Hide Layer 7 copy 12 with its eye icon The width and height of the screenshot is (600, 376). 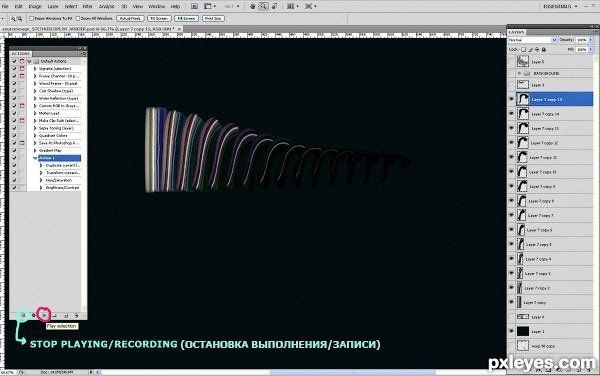click(512, 143)
